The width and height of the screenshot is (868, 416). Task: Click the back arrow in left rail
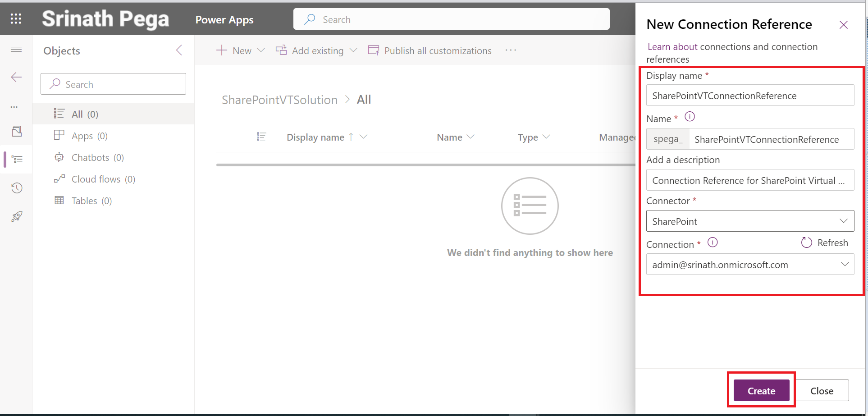coord(16,77)
